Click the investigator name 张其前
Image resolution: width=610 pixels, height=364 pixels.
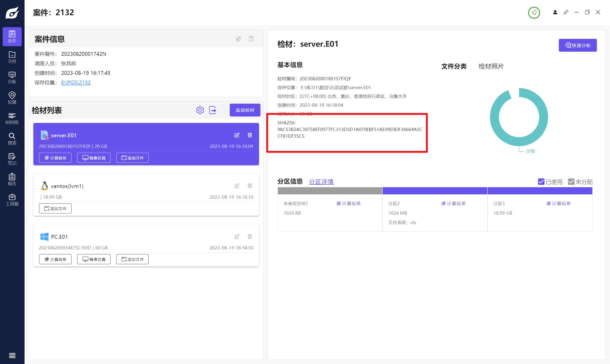(69, 63)
